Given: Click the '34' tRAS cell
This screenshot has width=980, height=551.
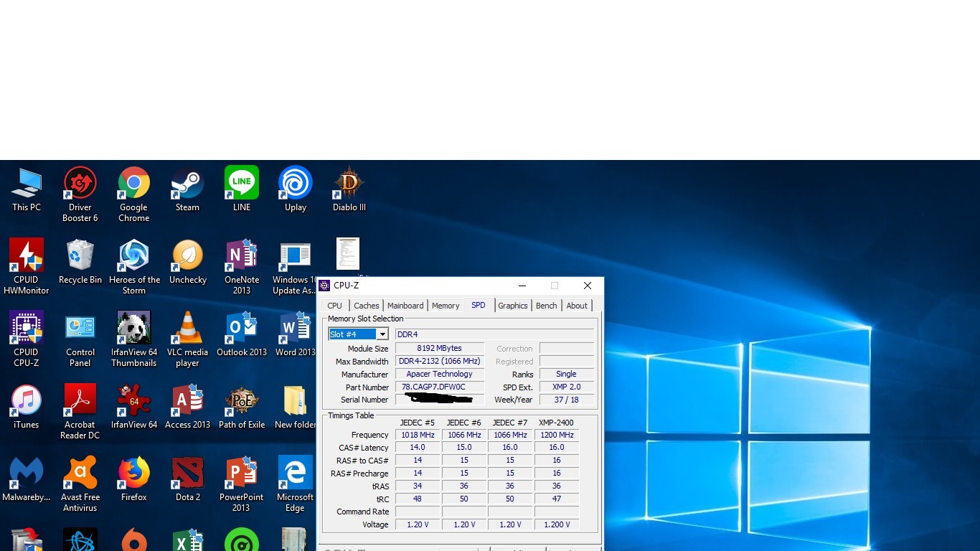Looking at the screenshot, I should (x=418, y=486).
